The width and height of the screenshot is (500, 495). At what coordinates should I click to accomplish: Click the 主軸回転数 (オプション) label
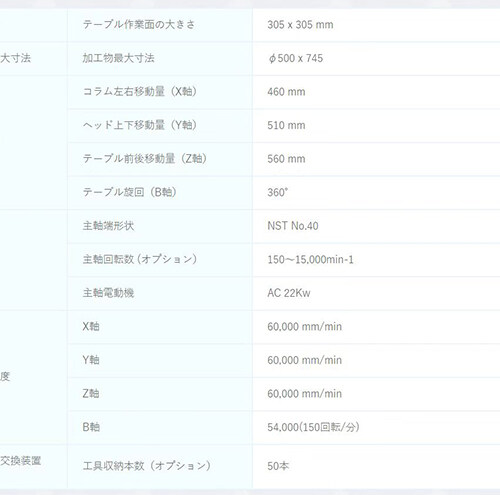140,259
